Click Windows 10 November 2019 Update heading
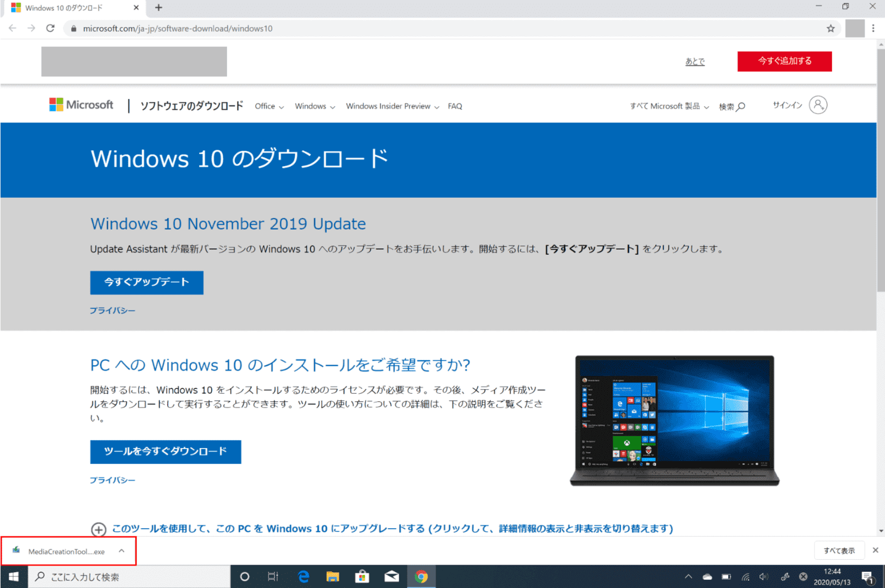 click(x=228, y=224)
